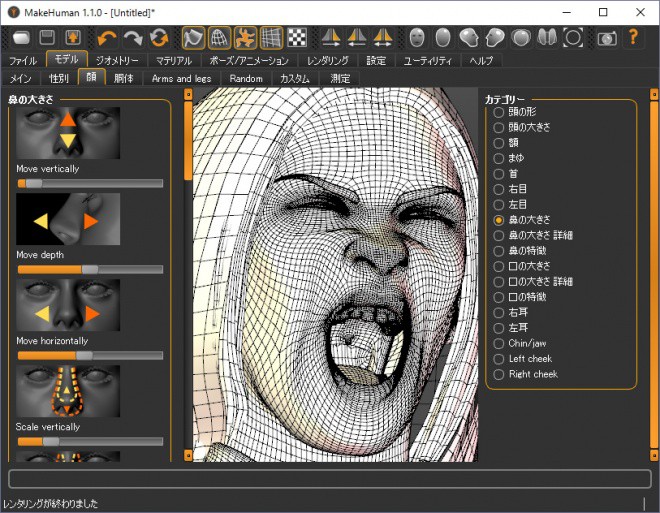
Task: Select 口の特徴 category radio button
Action: (x=499, y=298)
